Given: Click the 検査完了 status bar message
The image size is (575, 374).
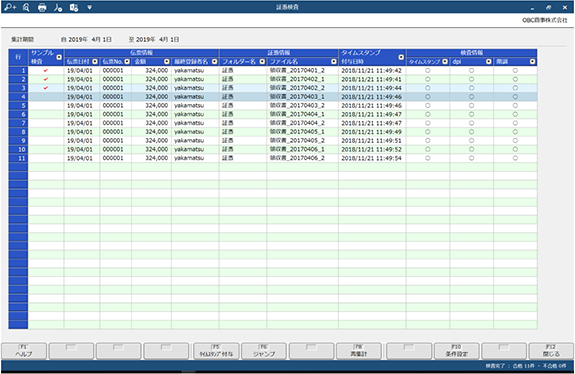Looking at the screenshot, I should coord(525,366).
